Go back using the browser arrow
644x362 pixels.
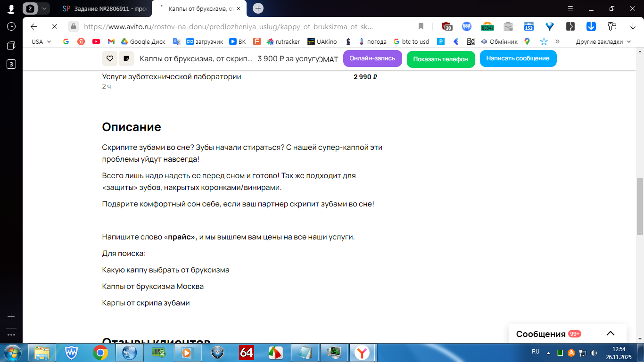point(34,26)
